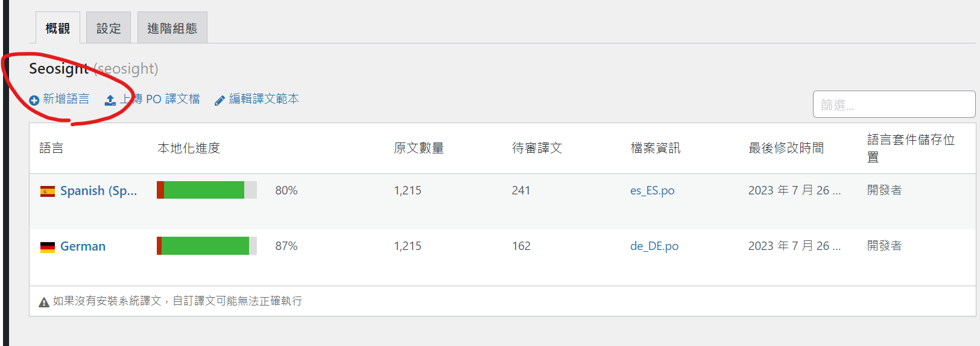Click the plus icon for 新增語言
Image resolution: width=980 pixels, height=346 pixels.
click(34, 100)
